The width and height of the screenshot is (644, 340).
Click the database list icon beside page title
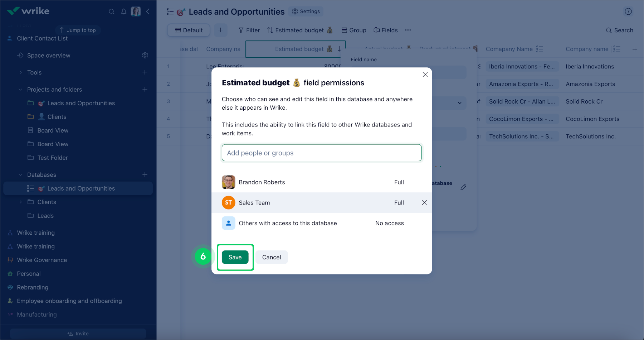point(170,12)
